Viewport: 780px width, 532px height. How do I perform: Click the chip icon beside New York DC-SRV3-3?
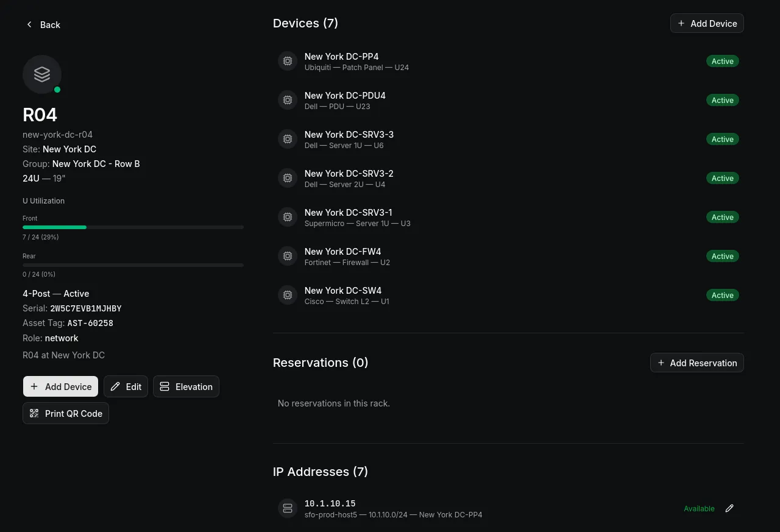(x=288, y=140)
